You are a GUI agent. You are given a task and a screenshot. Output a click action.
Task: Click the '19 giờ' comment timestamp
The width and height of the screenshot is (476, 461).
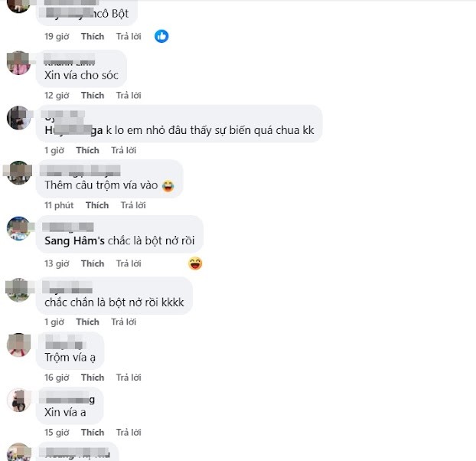click(57, 37)
